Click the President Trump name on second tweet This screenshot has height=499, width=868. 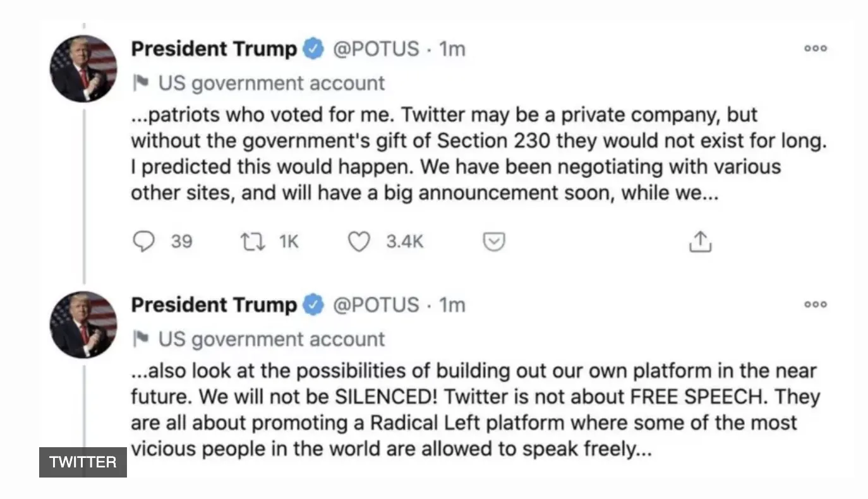tap(214, 305)
